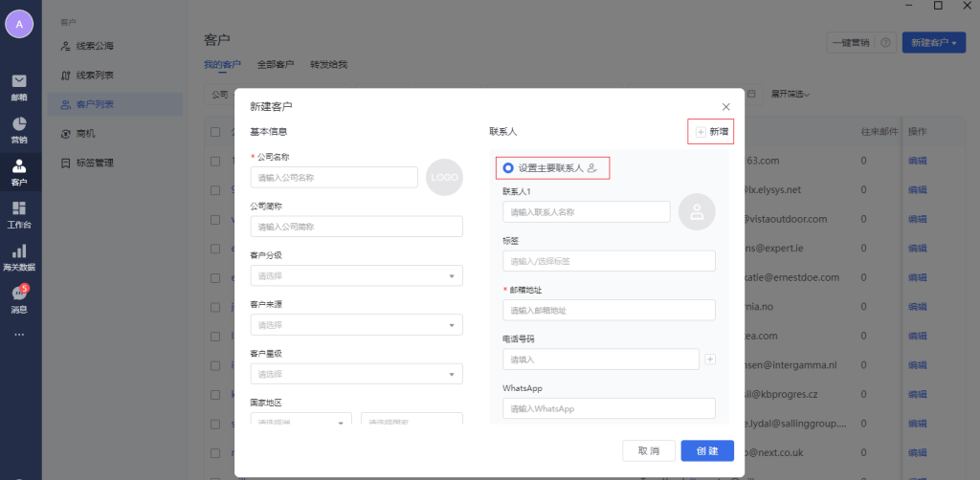The image size is (980, 480).
Task: Switch to the 全部客户 tab
Action: click(276, 65)
